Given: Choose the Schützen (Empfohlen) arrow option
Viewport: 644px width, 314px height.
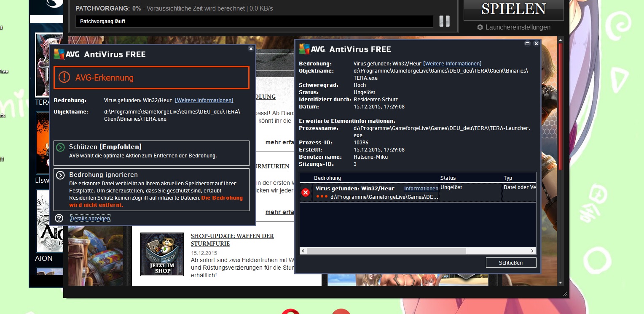Looking at the screenshot, I should click(60, 147).
